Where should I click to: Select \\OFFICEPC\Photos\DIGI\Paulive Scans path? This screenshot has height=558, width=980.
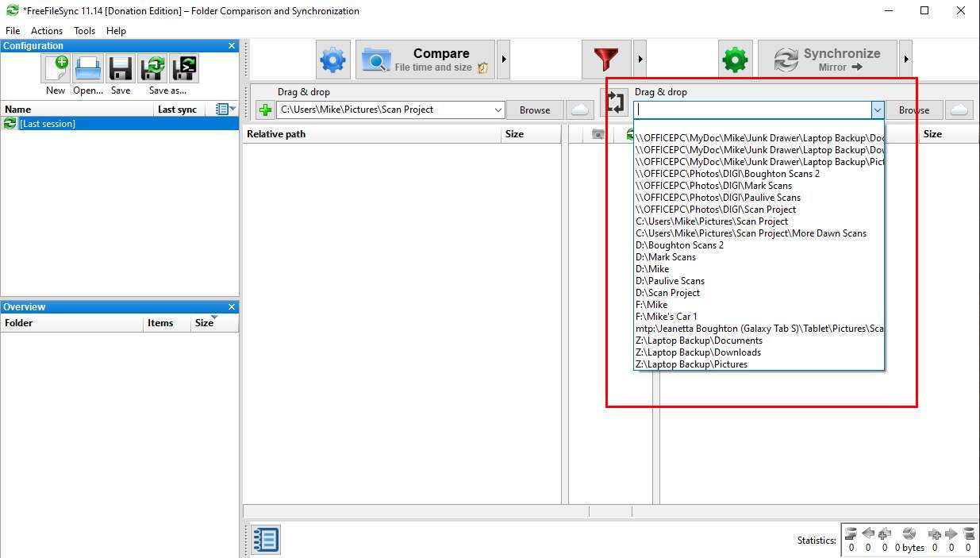[x=759, y=198]
